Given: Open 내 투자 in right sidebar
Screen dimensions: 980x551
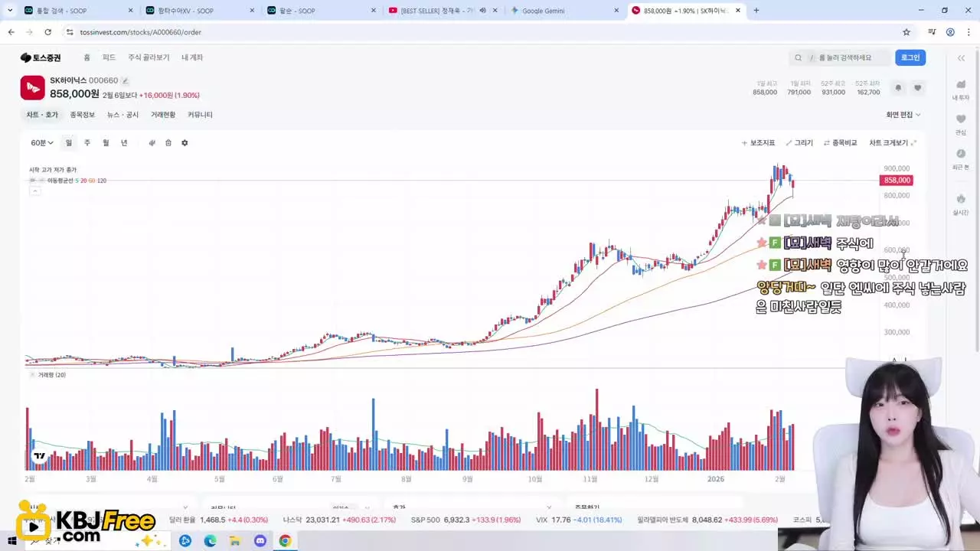Looking at the screenshot, I should click(961, 90).
